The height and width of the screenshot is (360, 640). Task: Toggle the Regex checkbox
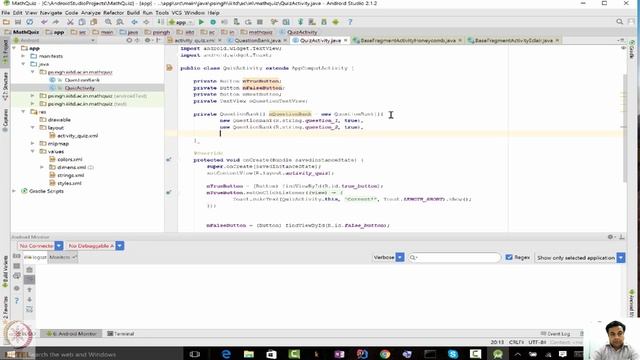(509, 257)
